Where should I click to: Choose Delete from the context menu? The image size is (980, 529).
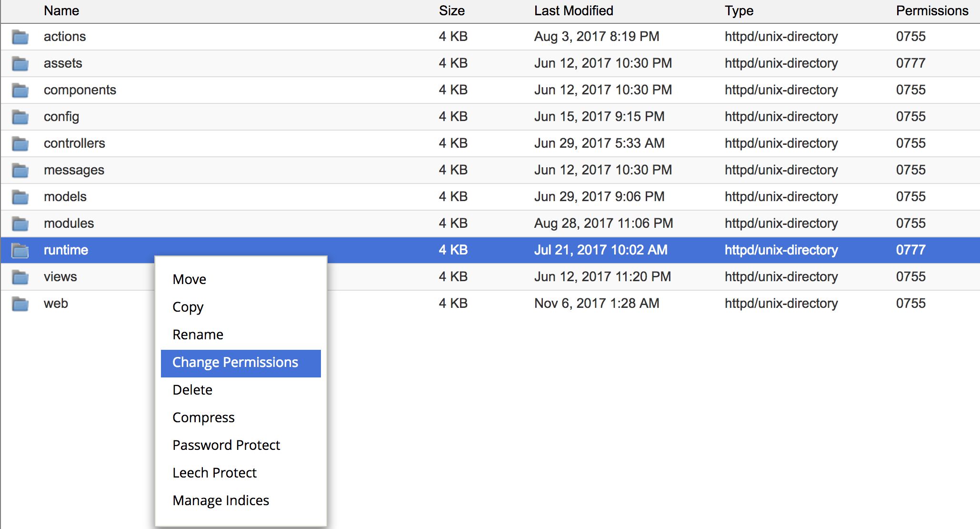tap(192, 390)
